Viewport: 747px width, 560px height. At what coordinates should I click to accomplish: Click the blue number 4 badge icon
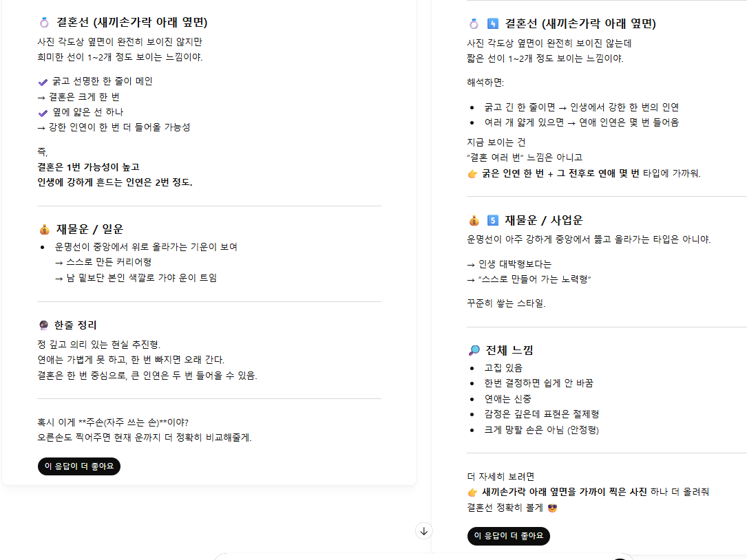(x=492, y=23)
